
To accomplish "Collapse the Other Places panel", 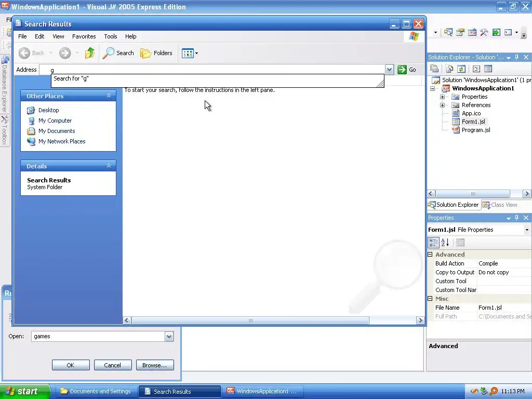I will coord(109,96).
